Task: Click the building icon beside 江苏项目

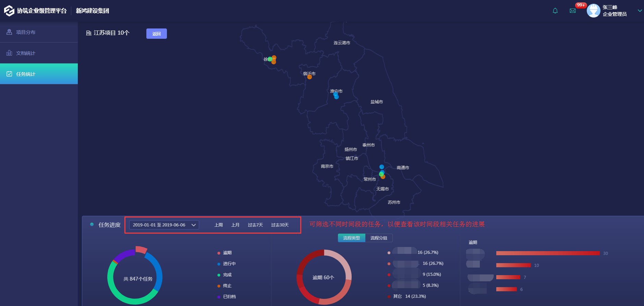Action: point(88,33)
